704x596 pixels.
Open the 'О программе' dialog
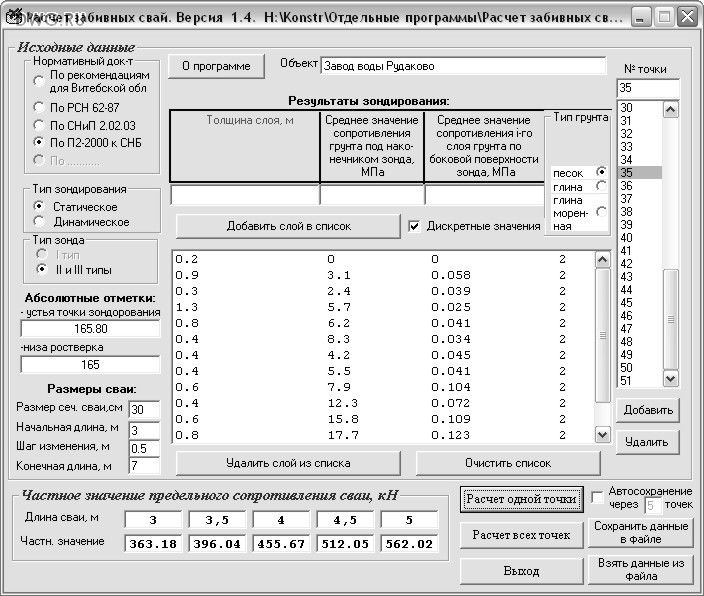(x=216, y=66)
